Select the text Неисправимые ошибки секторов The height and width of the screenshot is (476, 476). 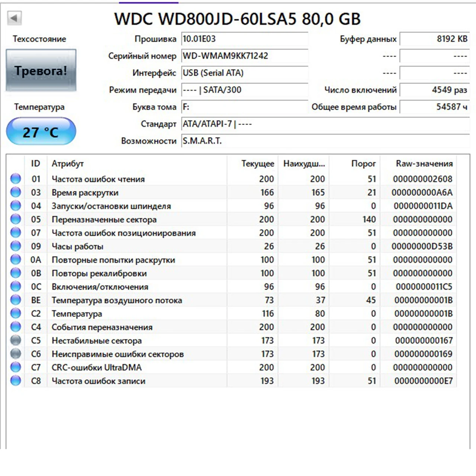(x=118, y=354)
